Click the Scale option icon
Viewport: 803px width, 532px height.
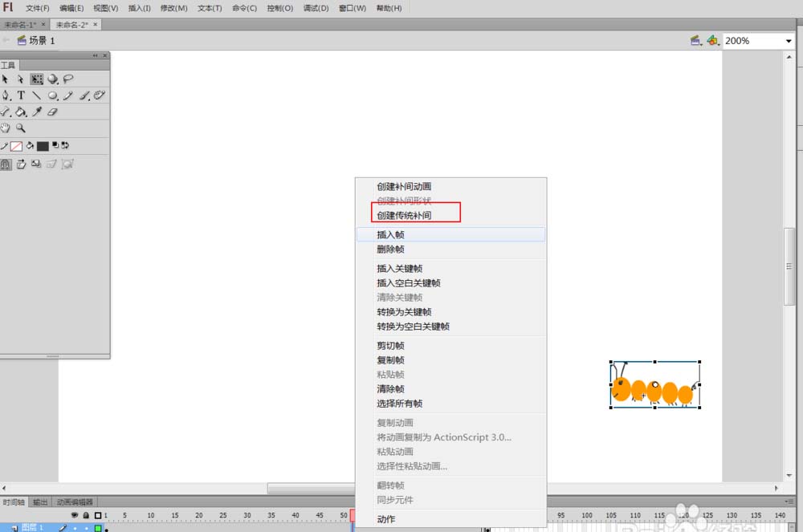[36, 164]
